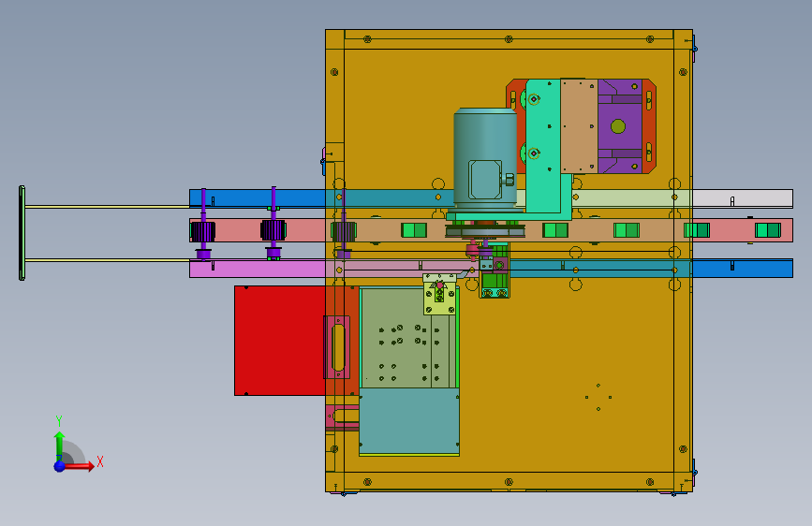The width and height of the screenshot is (812, 526).
Task: Pick the square junction box cover on motor
Action: pyautogui.click(x=485, y=180)
